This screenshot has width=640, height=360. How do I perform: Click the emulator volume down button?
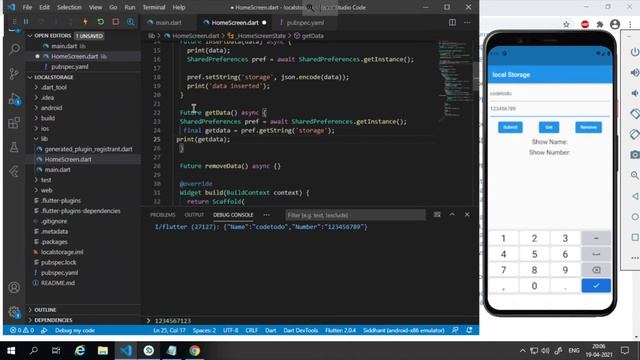(x=634, y=93)
